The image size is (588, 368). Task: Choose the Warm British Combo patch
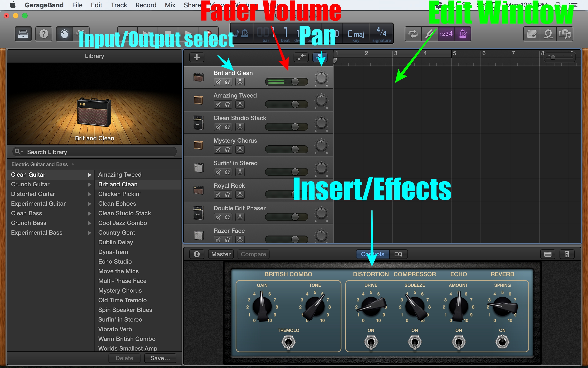(127, 339)
